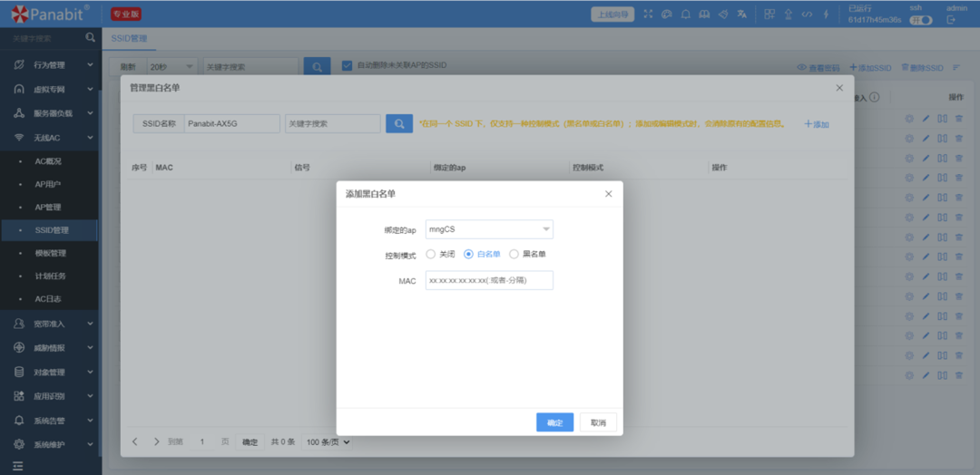Select the 黑名单 control mode radio

point(514,254)
